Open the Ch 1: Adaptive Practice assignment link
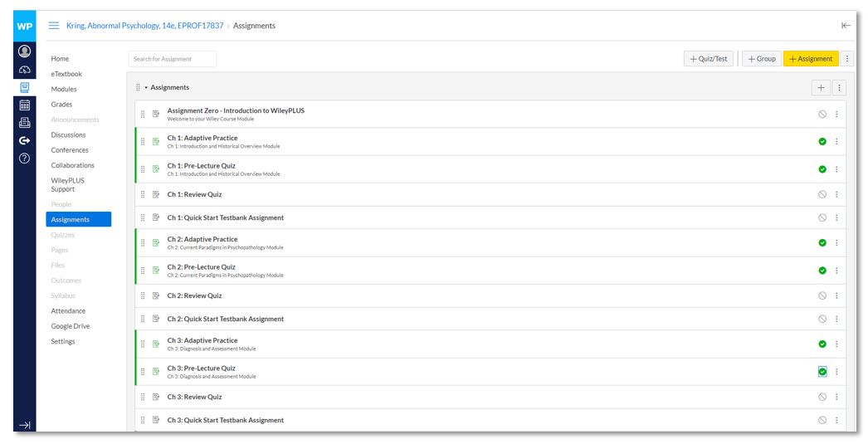 (x=202, y=138)
